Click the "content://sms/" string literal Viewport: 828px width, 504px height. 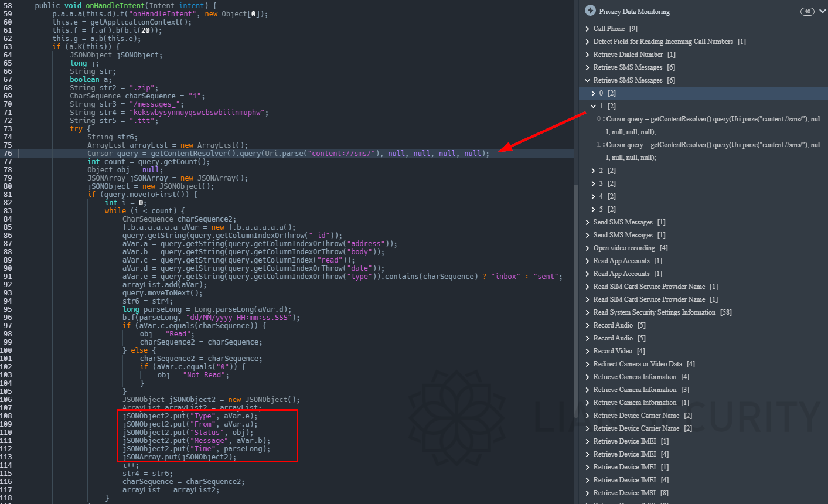(343, 154)
